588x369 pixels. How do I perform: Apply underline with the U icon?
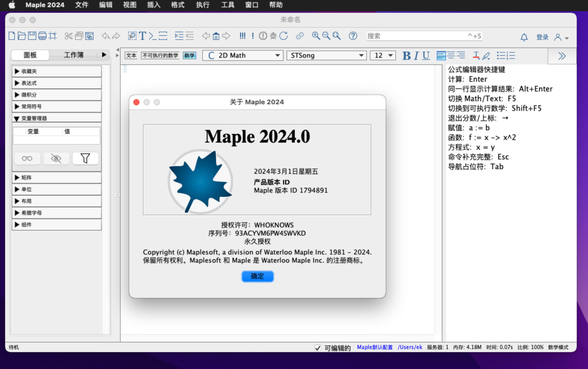pyautogui.click(x=426, y=55)
